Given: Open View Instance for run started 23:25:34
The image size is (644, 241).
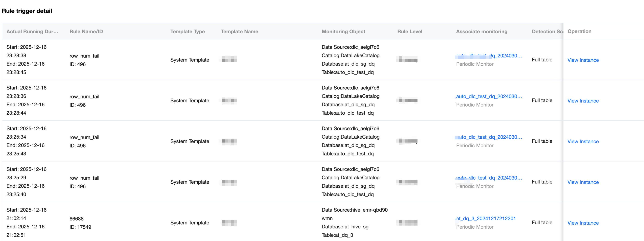Looking at the screenshot, I should point(583,141).
